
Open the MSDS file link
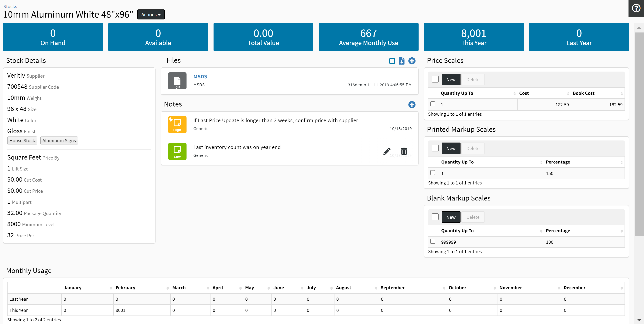click(200, 76)
